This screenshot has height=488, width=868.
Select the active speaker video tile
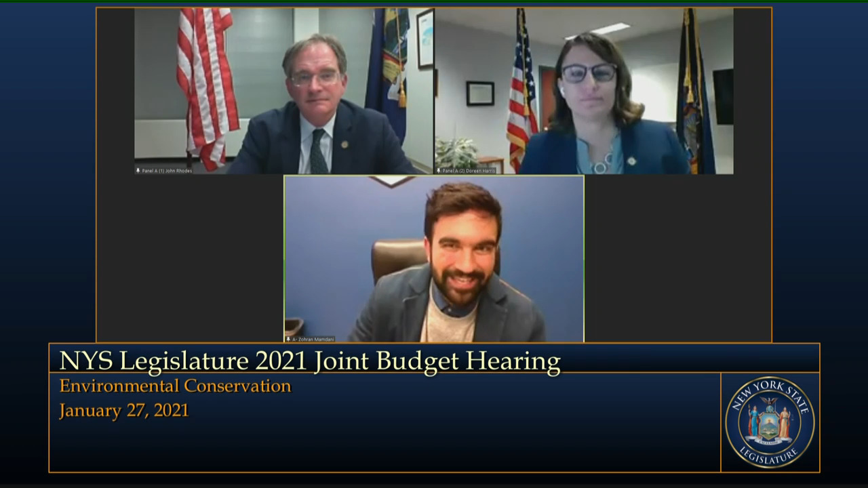434,259
